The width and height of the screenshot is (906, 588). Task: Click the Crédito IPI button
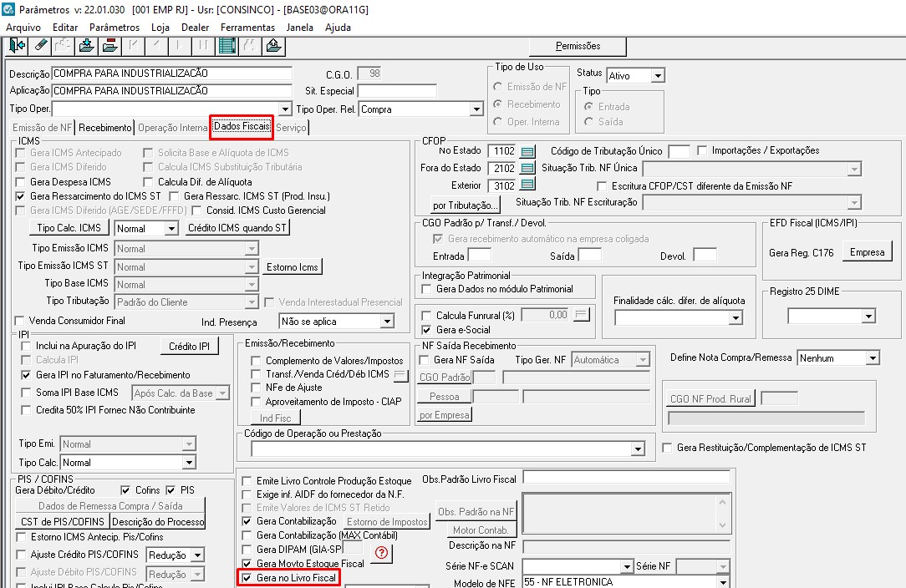[190, 347]
